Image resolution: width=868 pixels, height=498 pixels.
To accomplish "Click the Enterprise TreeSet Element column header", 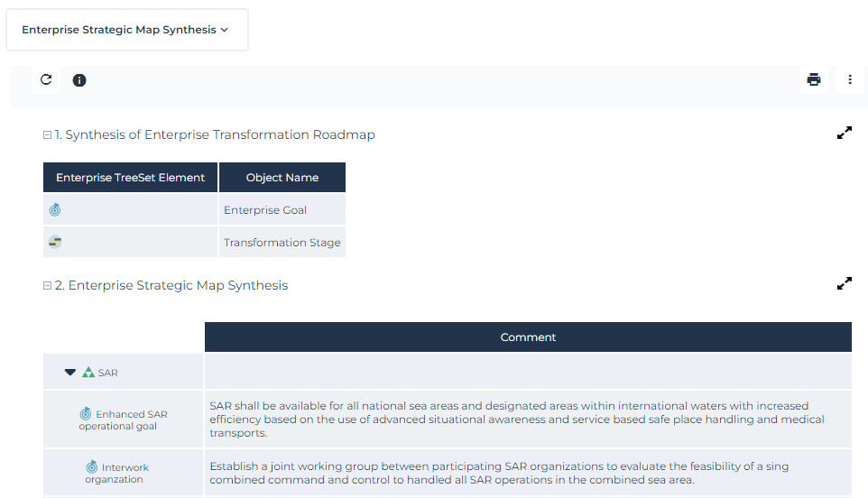I will [x=131, y=178].
